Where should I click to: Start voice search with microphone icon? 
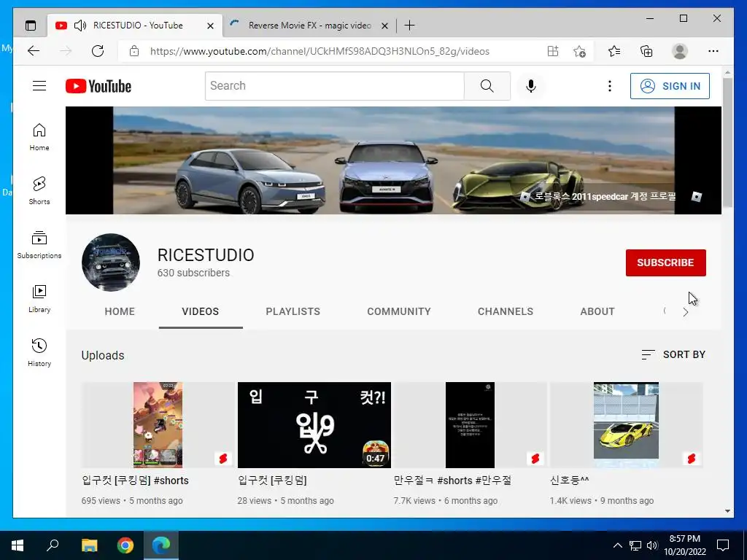click(x=531, y=86)
